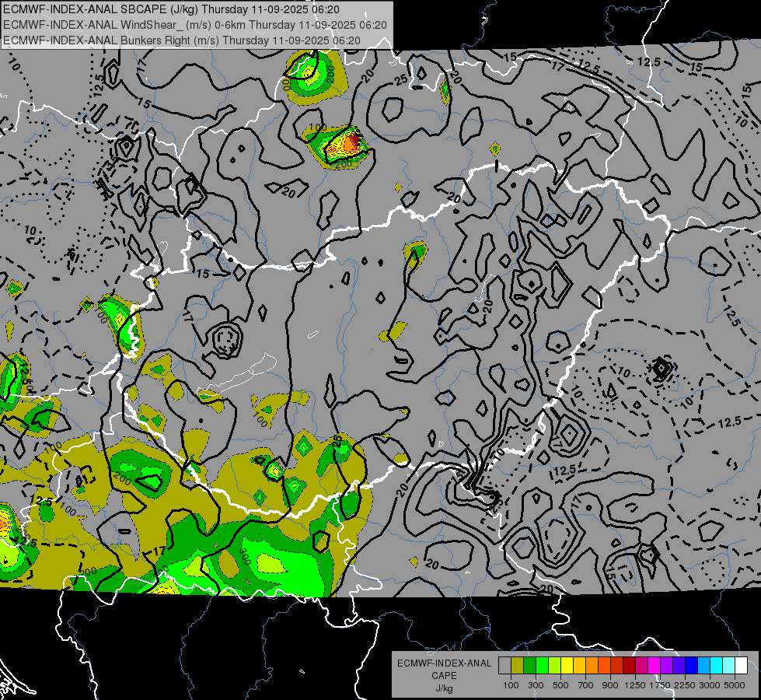
Task: Click the J/kg unit label in legend
Action: 444,688
